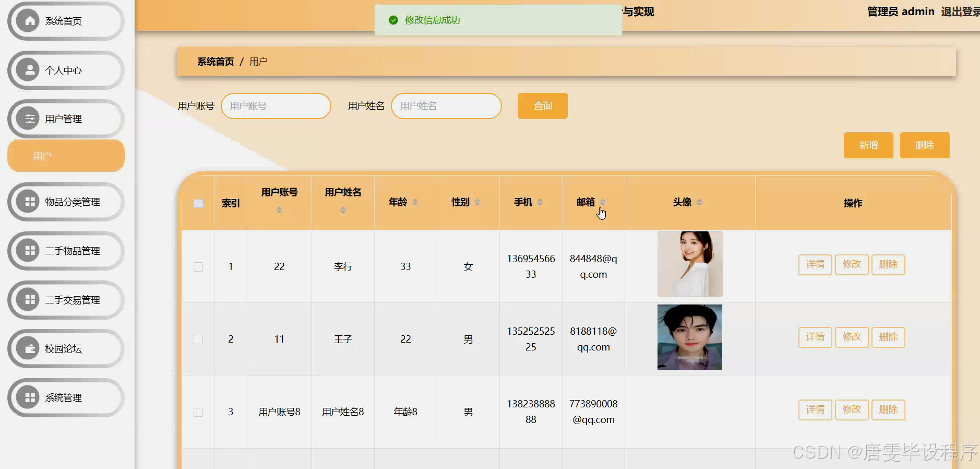Click the home icon beside 系统首页

pos(30,21)
